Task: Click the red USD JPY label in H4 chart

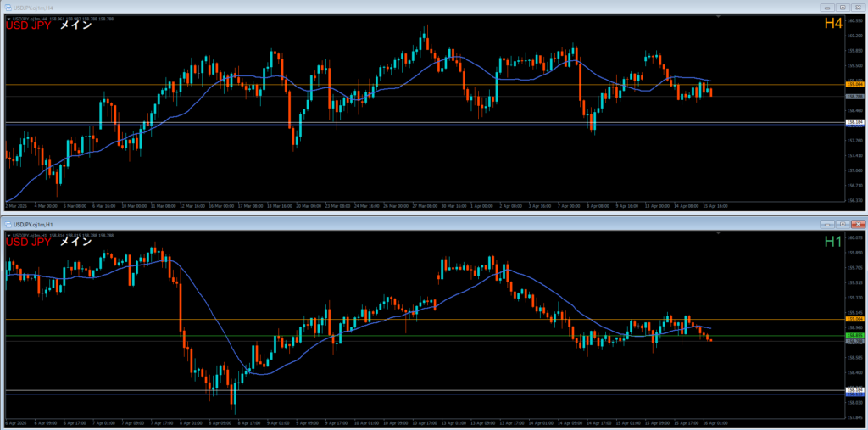Action: (29, 25)
